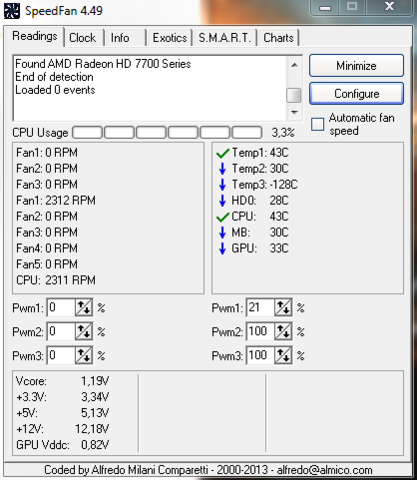Switch to the Readings tab
Screen dimensions: 417x480
coord(34,36)
